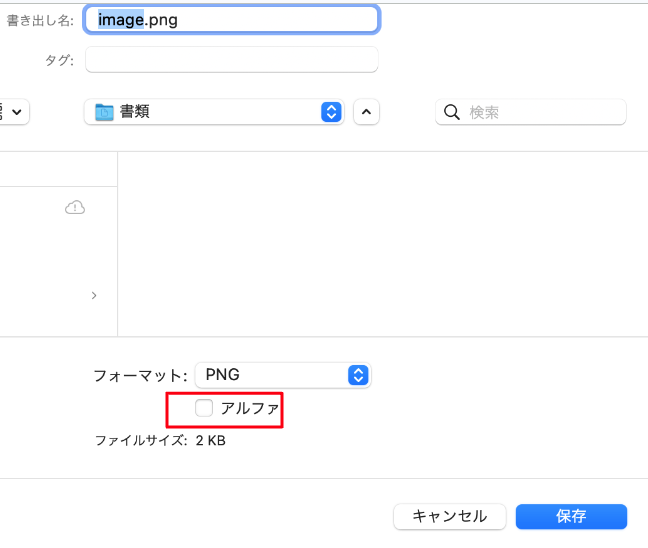Click the 書類 folder icon
The height and width of the screenshot is (548, 648).
coord(104,112)
